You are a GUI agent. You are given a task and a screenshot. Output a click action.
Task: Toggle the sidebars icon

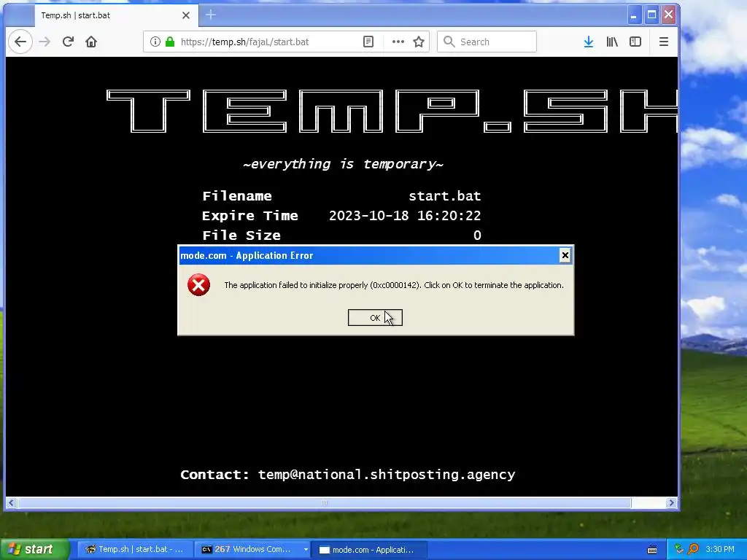(x=635, y=42)
